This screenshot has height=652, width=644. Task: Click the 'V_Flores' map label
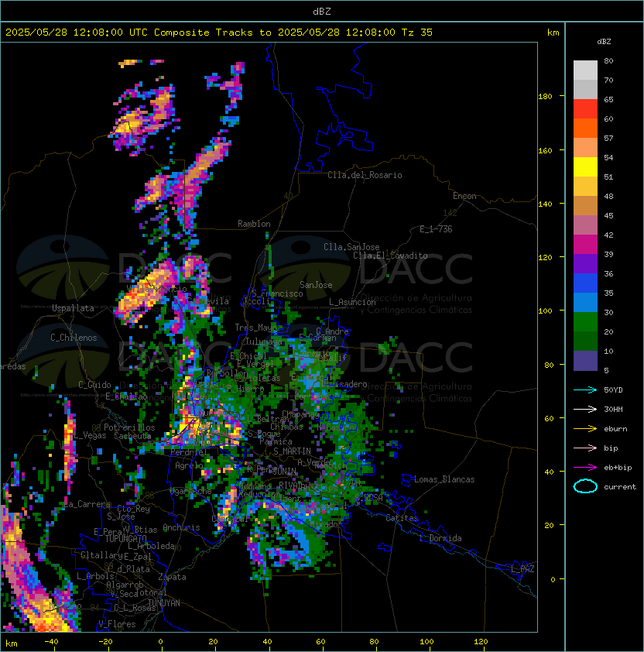pyautogui.click(x=117, y=624)
